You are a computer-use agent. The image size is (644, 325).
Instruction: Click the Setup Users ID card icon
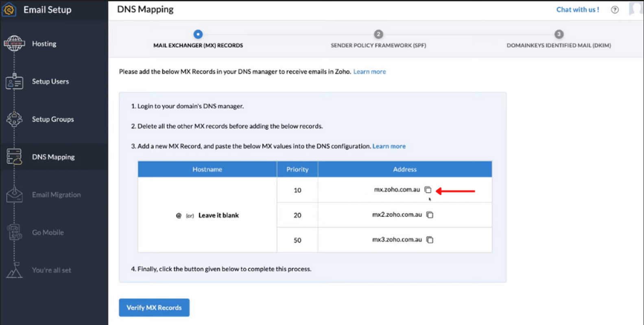pyautogui.click(x=14, y=82)
